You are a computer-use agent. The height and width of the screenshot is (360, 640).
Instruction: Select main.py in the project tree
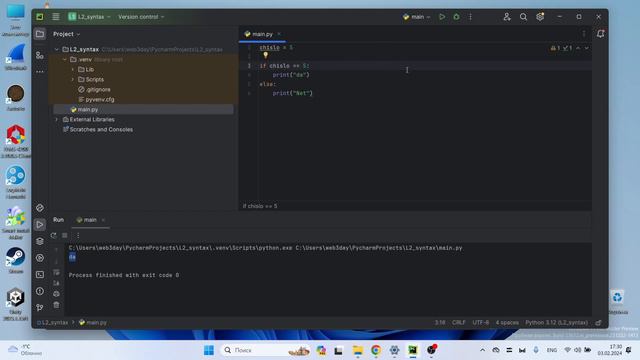[x=84, y=109]
